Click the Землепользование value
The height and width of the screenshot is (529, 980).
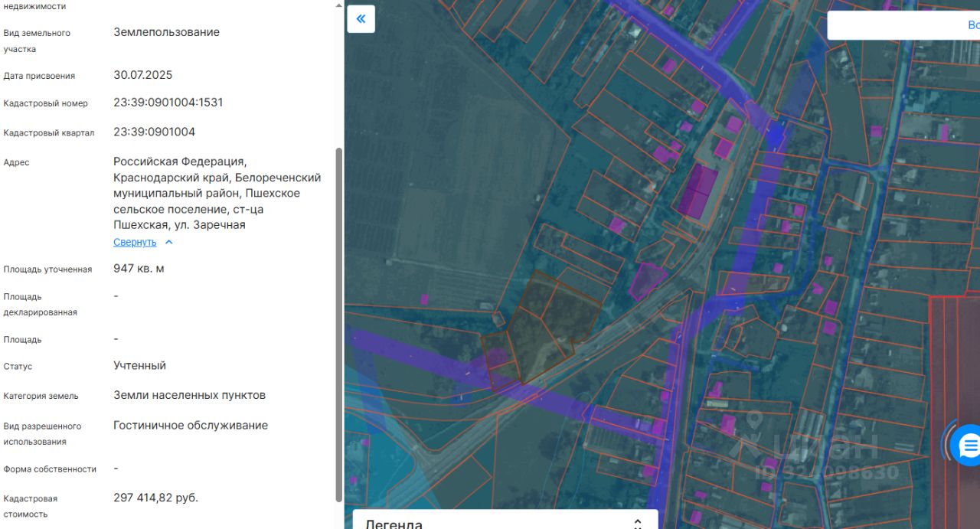pyautogui.click(x=166, y=32)
